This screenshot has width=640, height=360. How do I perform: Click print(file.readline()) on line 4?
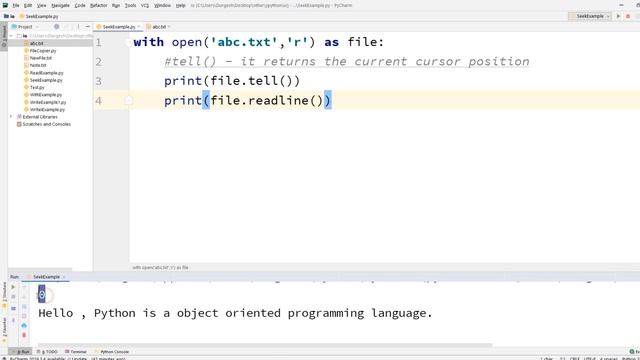click(248, 100)
